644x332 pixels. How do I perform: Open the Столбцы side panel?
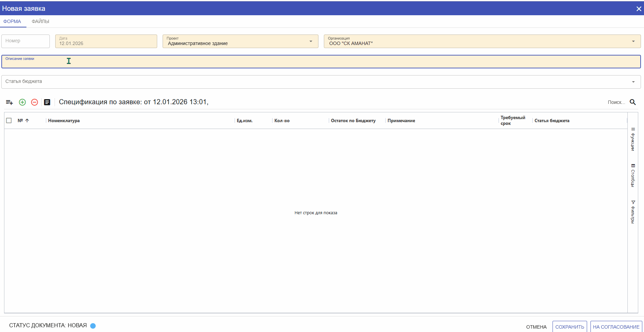(x=633, y=176)
